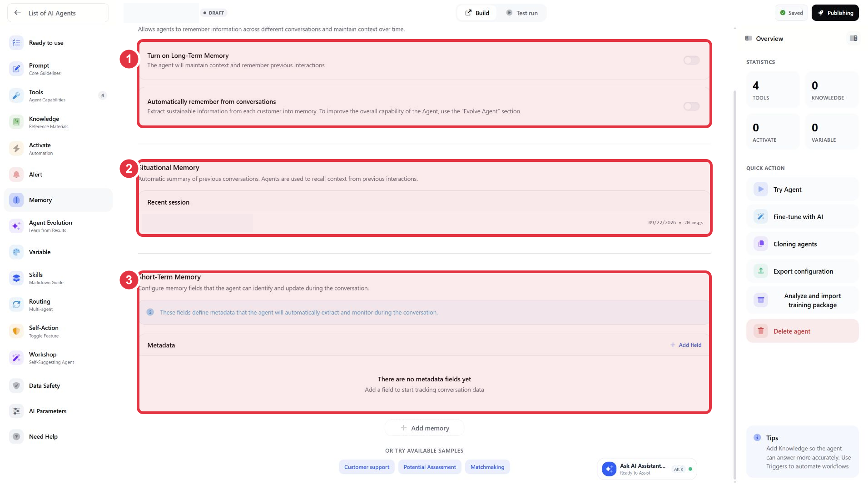Select the Memory sidebar item
Screen dimensions: 868x485
point(58,200)
